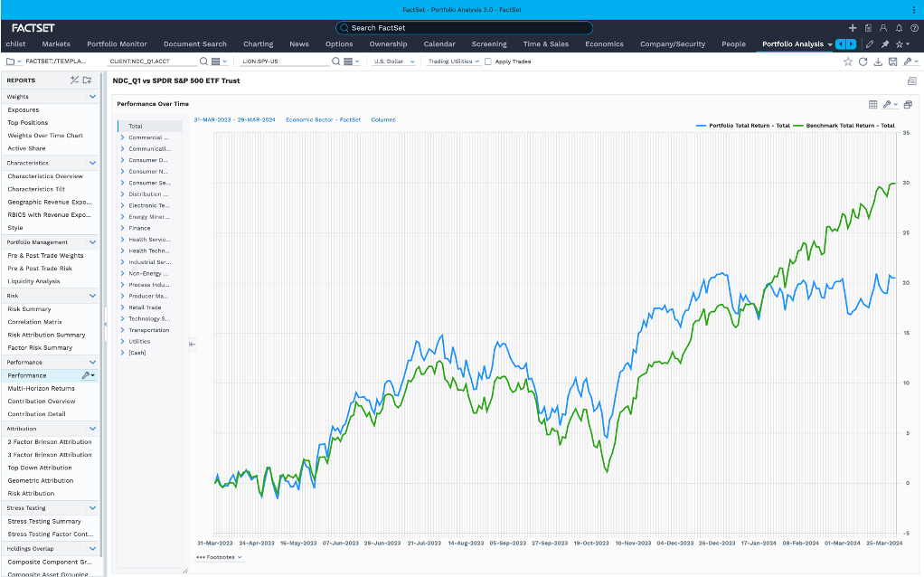
Task: Collapse the Stress Testing section
Action: tap(92, 508)
